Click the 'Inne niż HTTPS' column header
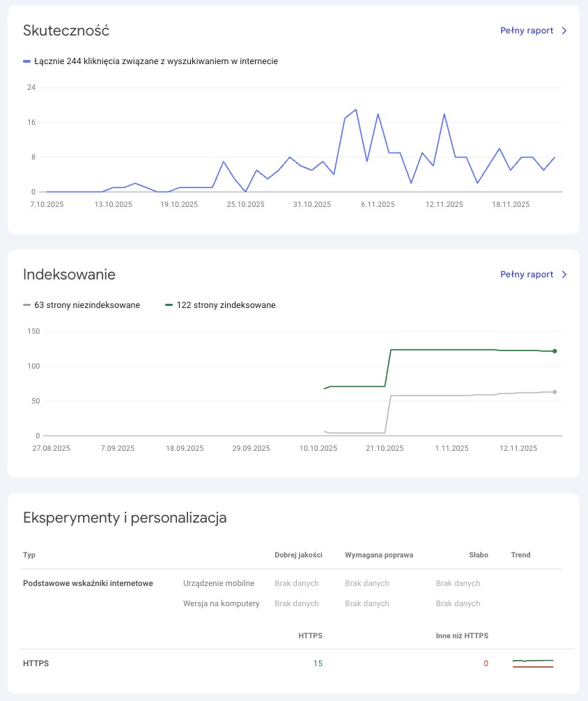Image resolution: width=588 pixels, height=701 pixels. (x=462, y=635)
